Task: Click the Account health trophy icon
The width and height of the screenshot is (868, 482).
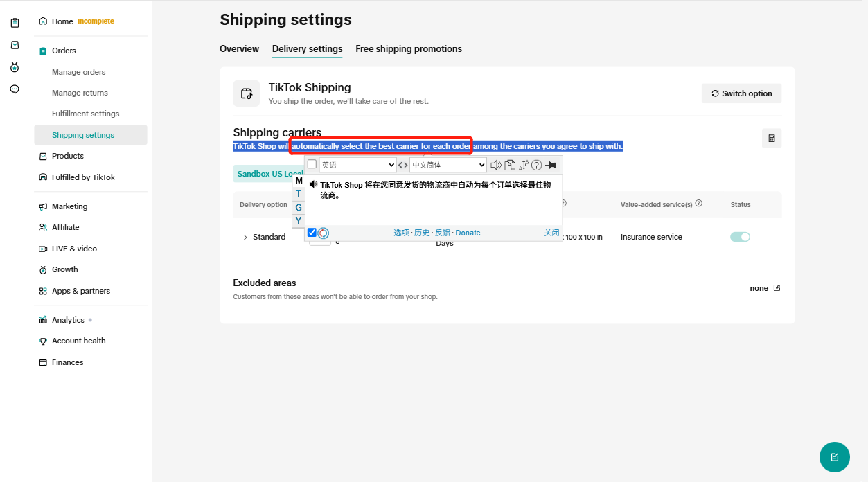Action: coord(43,341)
